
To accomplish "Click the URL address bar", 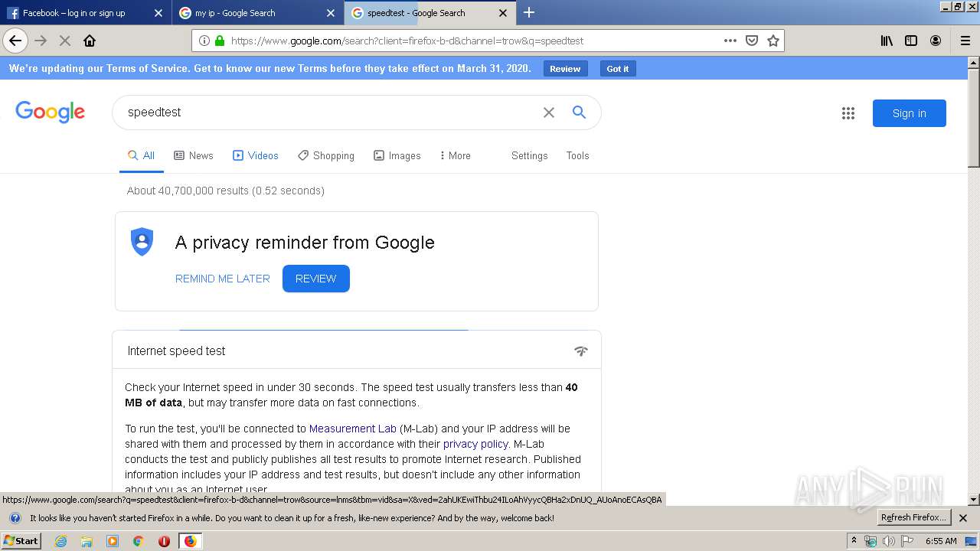I will point(475,41).
